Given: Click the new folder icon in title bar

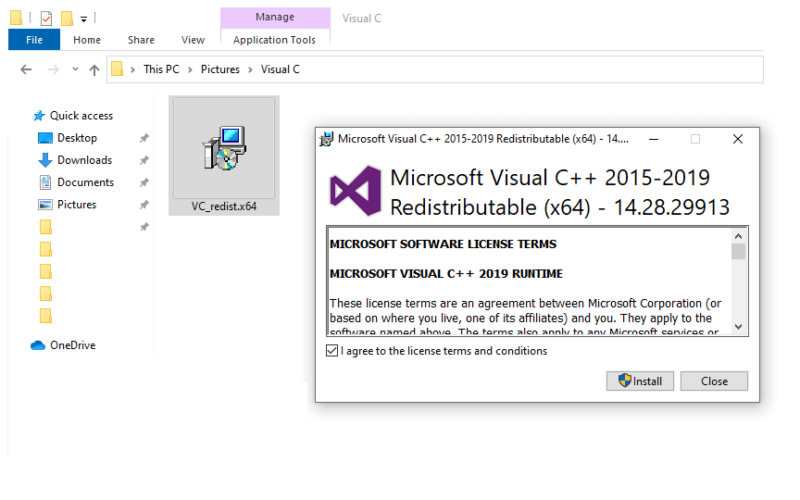Looking at the screenshot, I should (66, 18).
